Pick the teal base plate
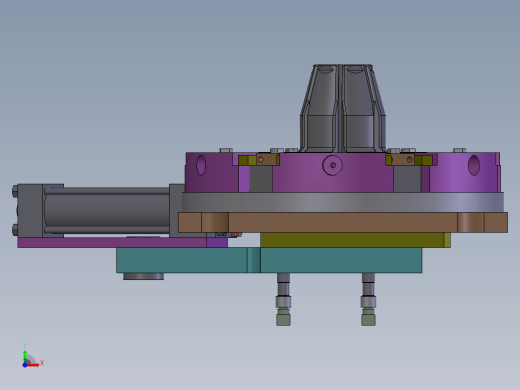The width and height of the screenshot is (520, 390). click(269, 260)
